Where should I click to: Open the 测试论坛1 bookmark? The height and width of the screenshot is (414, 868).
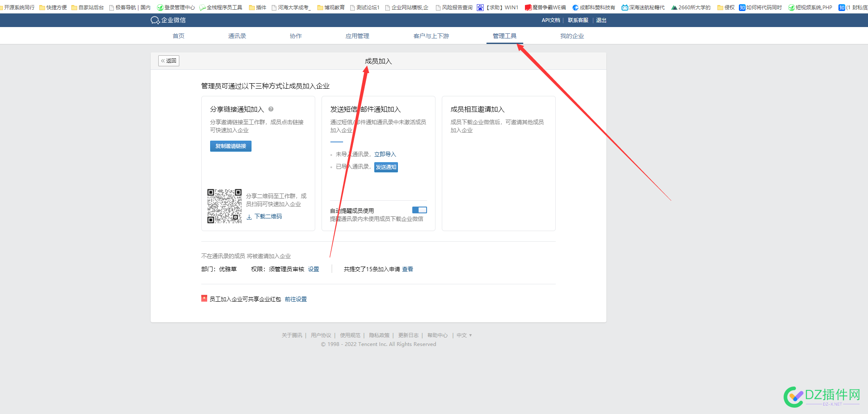[x=365, y=8]
